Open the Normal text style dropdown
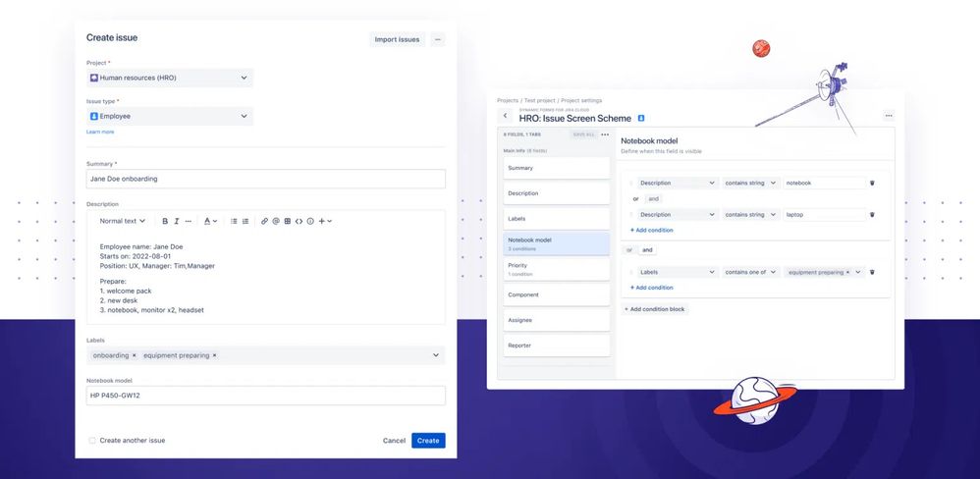Viewport: 980px width, 479px height. pos(123,221)
